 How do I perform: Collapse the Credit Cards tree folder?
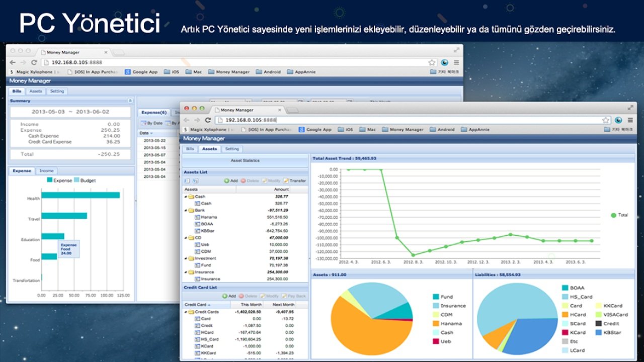click(x=186, y=312)
